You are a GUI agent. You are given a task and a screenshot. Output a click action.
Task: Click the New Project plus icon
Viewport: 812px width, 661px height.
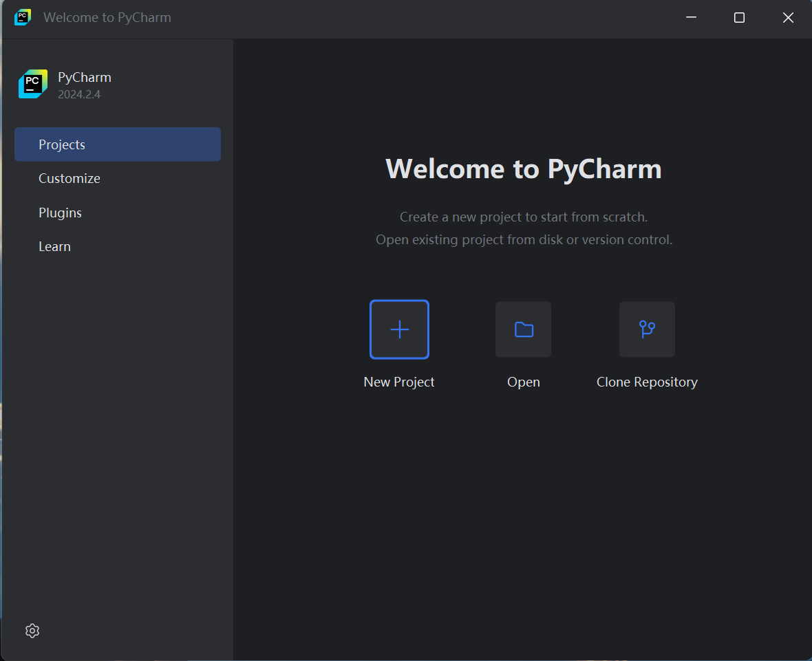coord(399,329)
